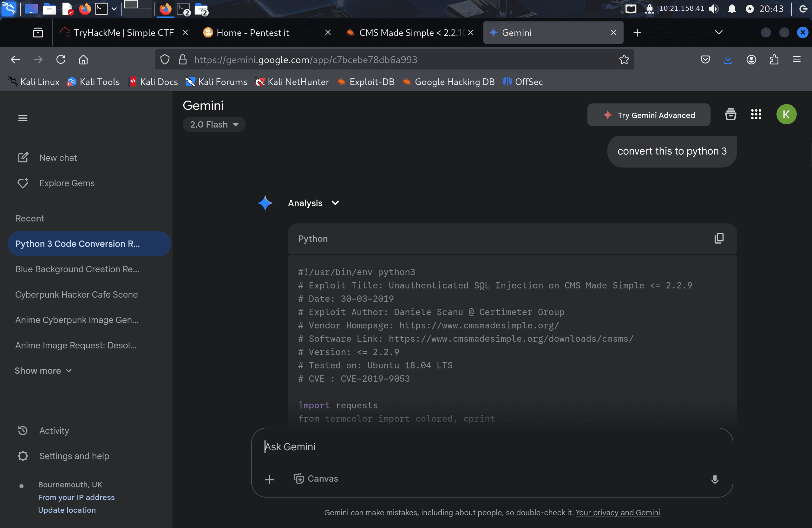Viewport: 812px width, 528px height.
Task: Click Update location link
Action: 67,510
